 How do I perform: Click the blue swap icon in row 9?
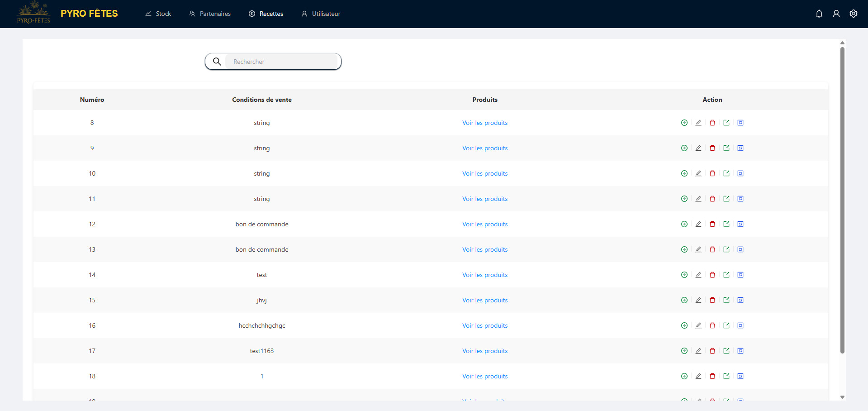pos(740,148)
